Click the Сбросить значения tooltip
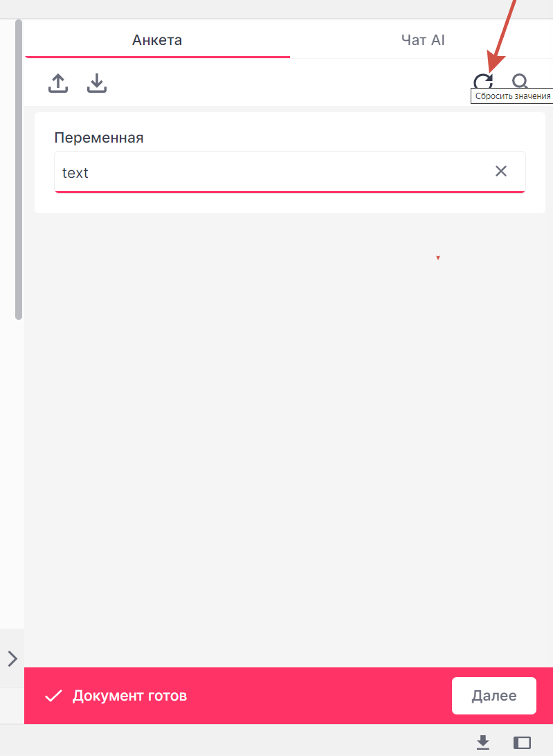 pyautogui.click(x=512, y=96)
